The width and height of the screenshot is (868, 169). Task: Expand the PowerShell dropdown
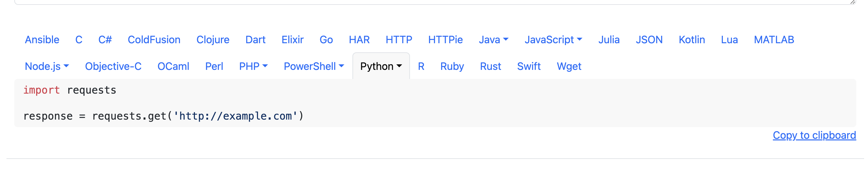pyautogui.click(x=314, y=66)
